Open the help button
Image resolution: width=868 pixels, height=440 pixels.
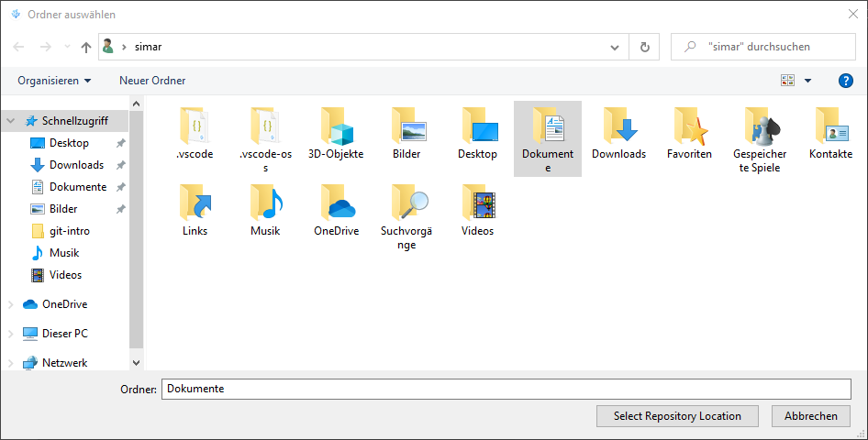click(x=845, y=81)
